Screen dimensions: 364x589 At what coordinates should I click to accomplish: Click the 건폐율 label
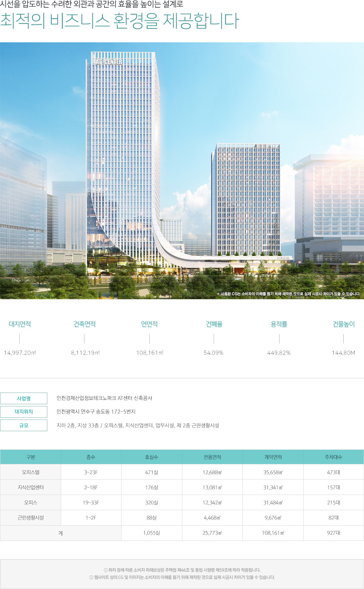214,324
